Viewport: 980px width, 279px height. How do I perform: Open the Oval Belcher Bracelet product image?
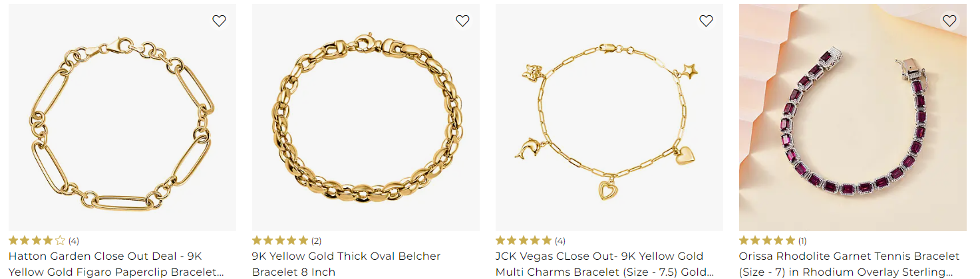pyautogui.click(x=366, y=118)
